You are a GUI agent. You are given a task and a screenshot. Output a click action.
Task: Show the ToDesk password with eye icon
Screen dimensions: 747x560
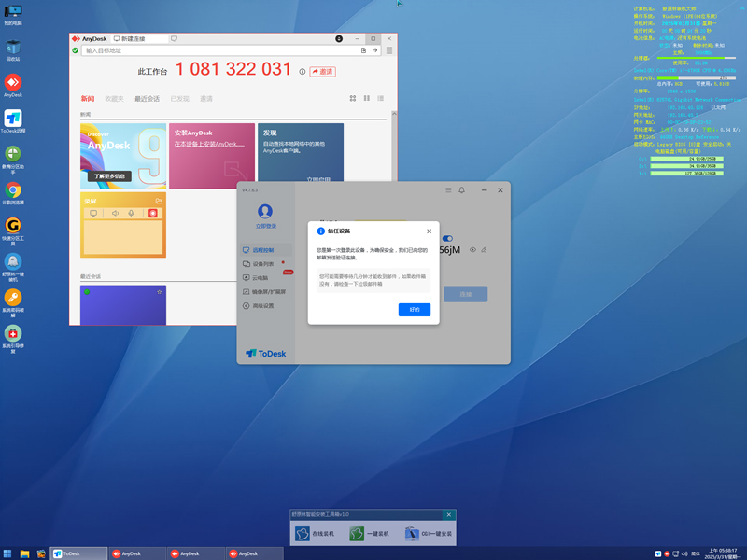click(x=472, y=249)
